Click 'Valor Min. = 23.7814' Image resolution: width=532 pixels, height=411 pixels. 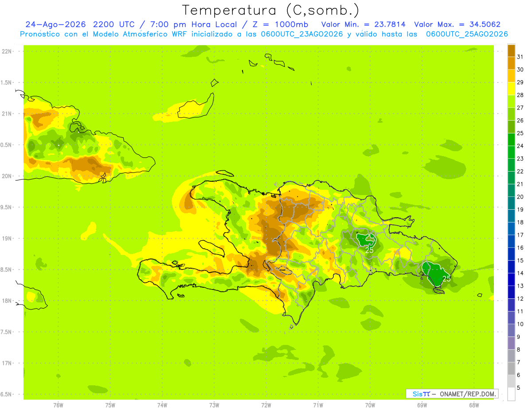click(364, 24)
